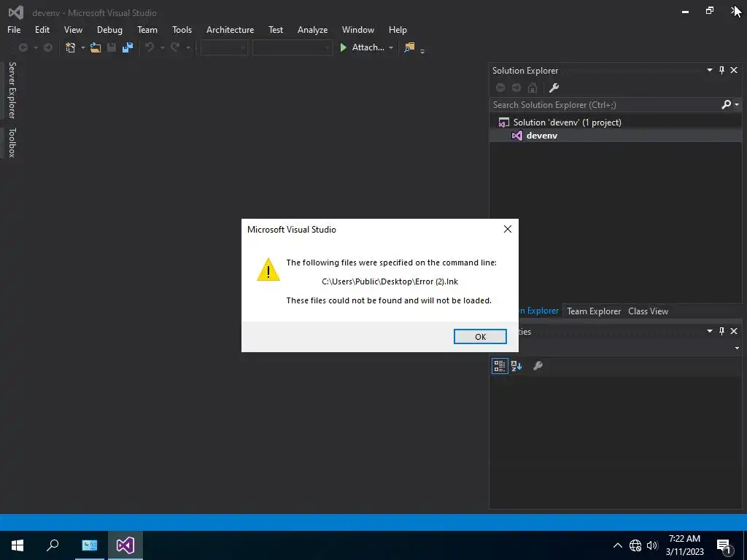The height and width of the screenshot is (560, 747).
Task: Open the Architecture menu
Action: point(230,29)
